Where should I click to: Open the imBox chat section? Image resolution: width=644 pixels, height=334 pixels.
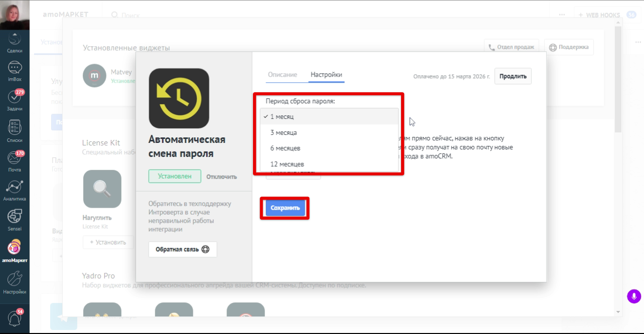pyautogui.click(x=15, y=70)
